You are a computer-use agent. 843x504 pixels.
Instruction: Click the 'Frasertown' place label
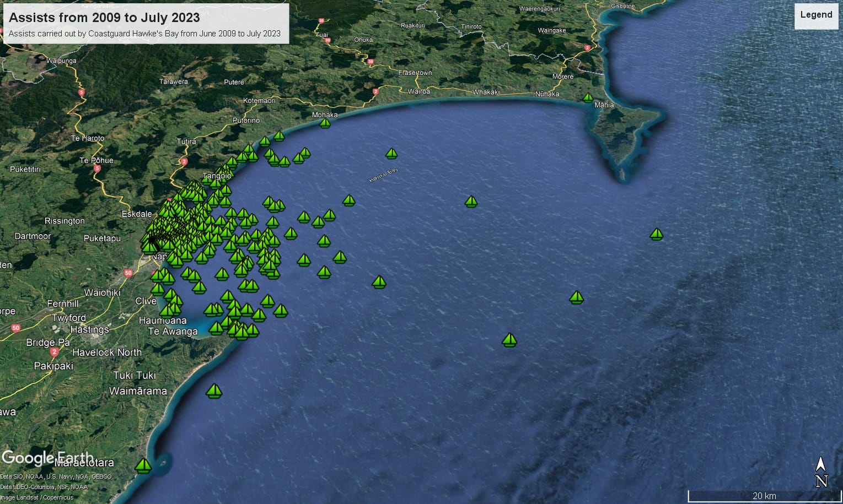415,73
